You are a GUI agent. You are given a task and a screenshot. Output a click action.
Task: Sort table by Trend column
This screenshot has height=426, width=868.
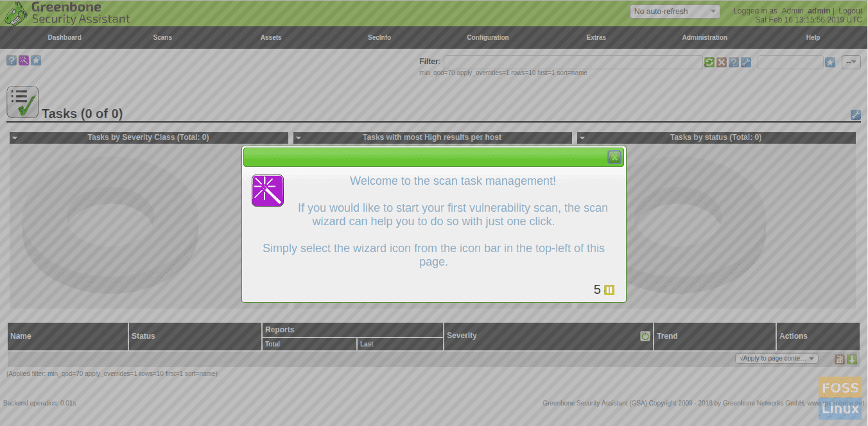click(x=667, y=336)
